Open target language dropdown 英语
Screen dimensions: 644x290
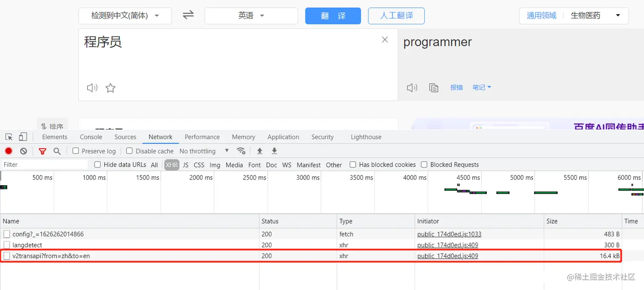point(251,16)
